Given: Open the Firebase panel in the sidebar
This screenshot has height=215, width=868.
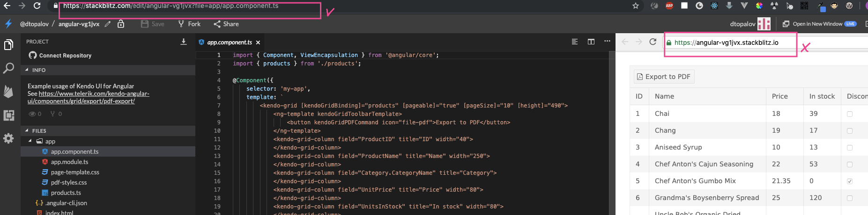Looking at the screenshot, I should [8, 91].
